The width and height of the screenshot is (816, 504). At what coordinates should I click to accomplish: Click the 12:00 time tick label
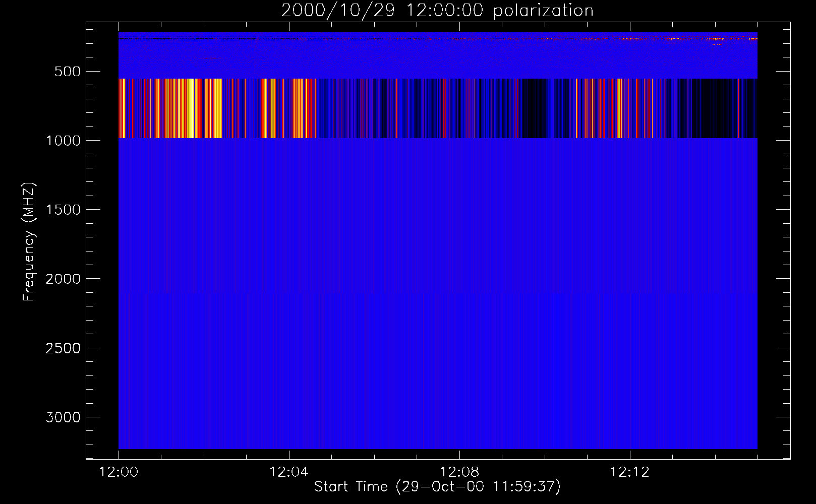(119, 472)
